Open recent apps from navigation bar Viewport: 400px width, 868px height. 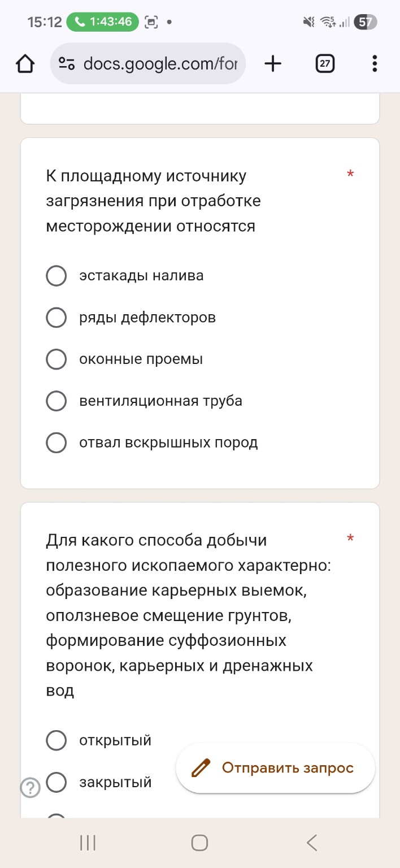pyautogui.click(x=87, y=842)
